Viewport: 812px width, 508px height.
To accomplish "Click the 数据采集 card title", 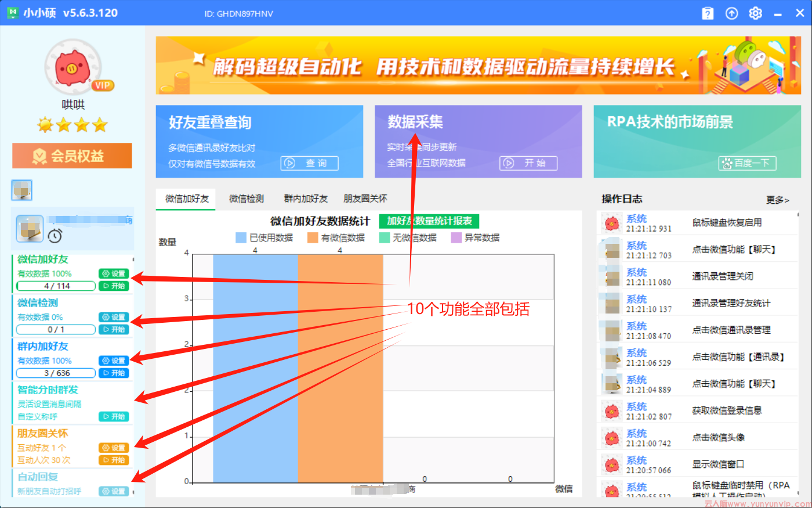I will pos(415,122).
